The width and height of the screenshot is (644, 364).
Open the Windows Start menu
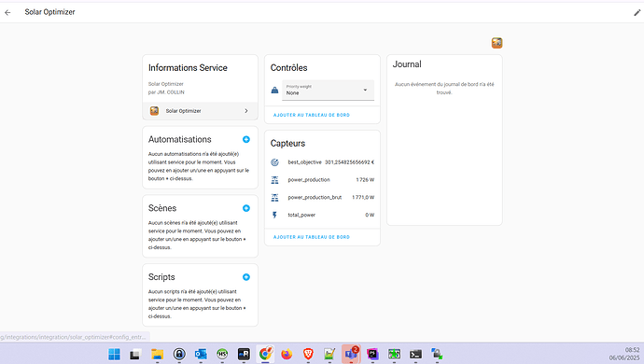point(114,354)
